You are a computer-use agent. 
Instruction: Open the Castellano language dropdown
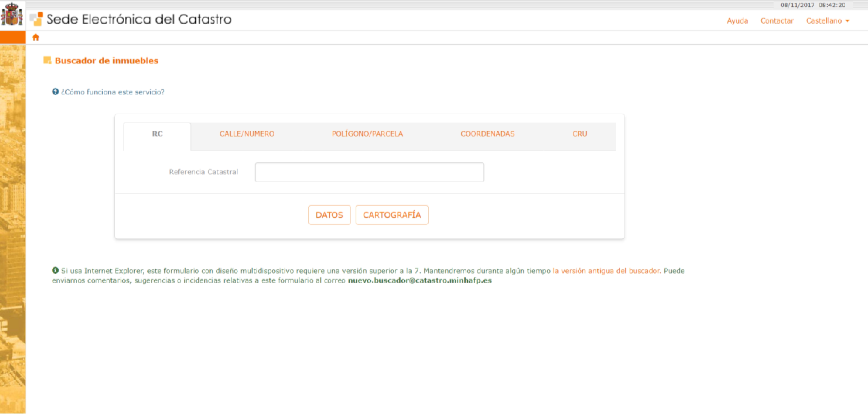[x=828, y=21]
